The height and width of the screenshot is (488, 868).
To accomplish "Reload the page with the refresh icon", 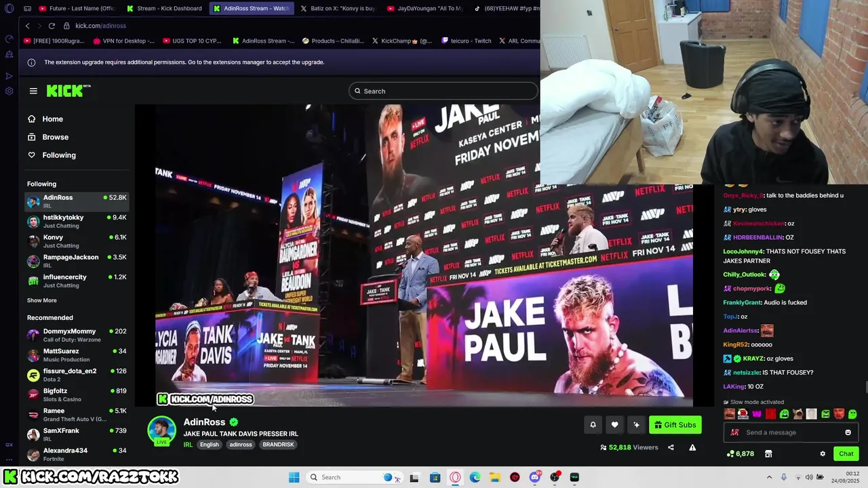I will click(x=52, y=26).
